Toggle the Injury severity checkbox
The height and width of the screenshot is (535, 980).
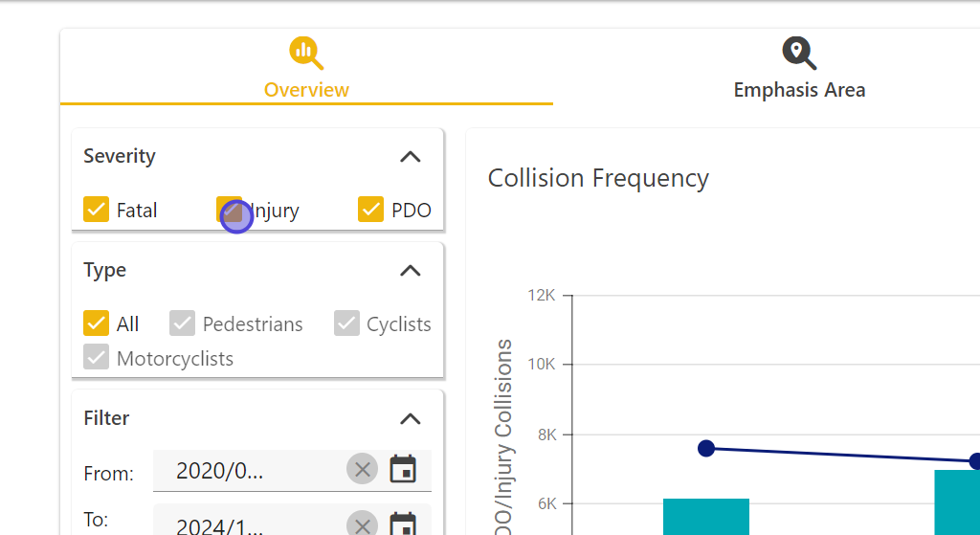click(230, 210)
